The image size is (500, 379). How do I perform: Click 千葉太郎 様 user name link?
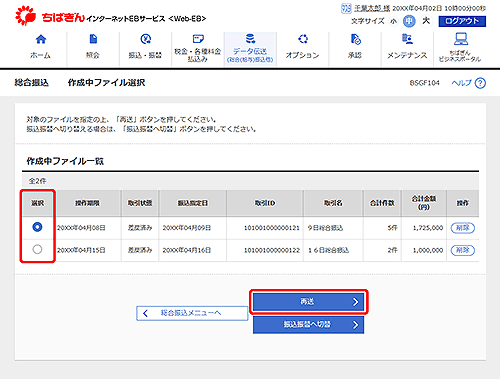click(372, 8)
